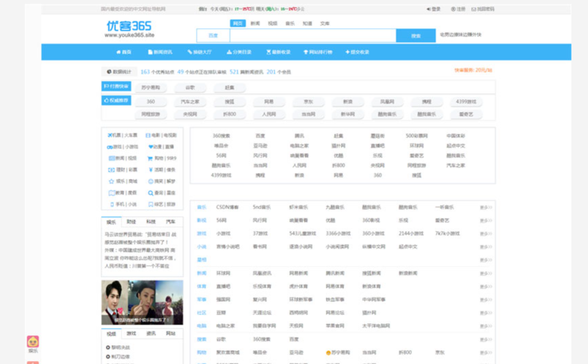Switch to the 视频 search tab above the search box

click(272, 23)
